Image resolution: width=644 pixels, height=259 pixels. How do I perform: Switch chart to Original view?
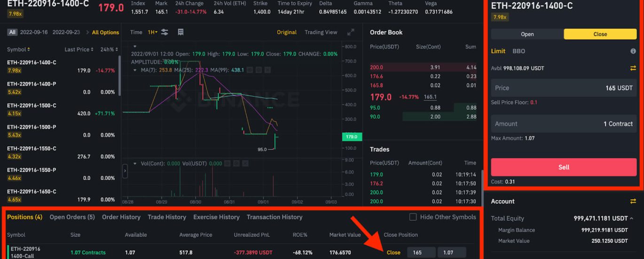(x=287, y=32)
